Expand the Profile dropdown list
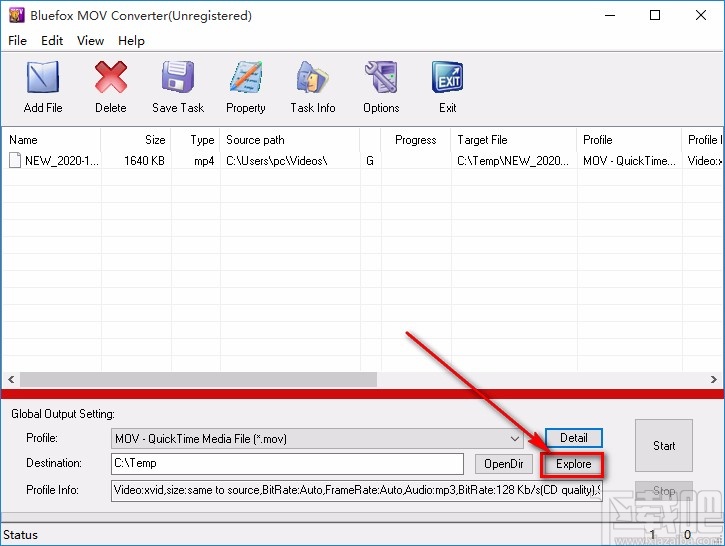This screenshot has height=546, width=725. tap(515, 439)
